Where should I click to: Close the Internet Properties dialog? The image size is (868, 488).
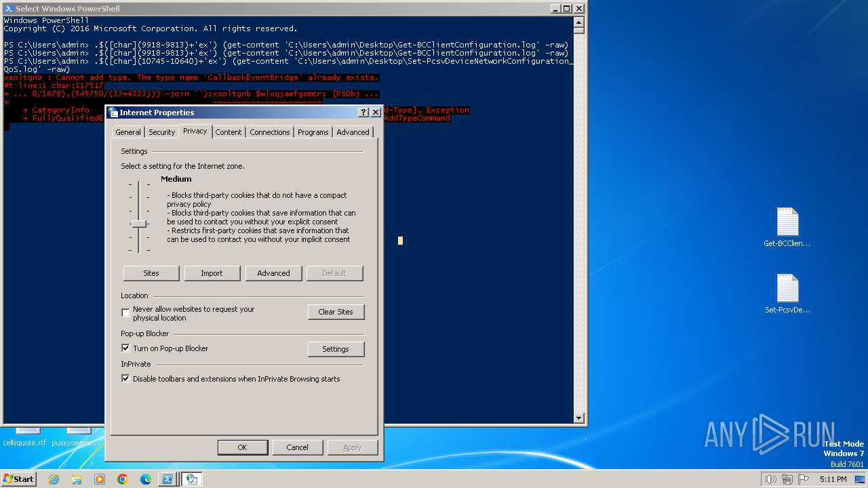375,113
